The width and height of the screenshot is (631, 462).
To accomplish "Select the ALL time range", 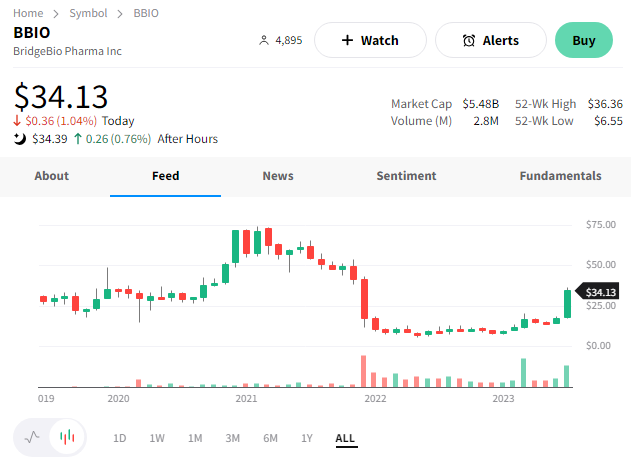I will click(345, 438).
